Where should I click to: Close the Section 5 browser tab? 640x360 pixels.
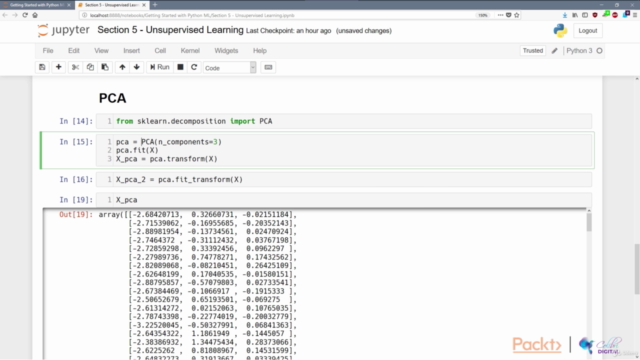click(144, 5)
